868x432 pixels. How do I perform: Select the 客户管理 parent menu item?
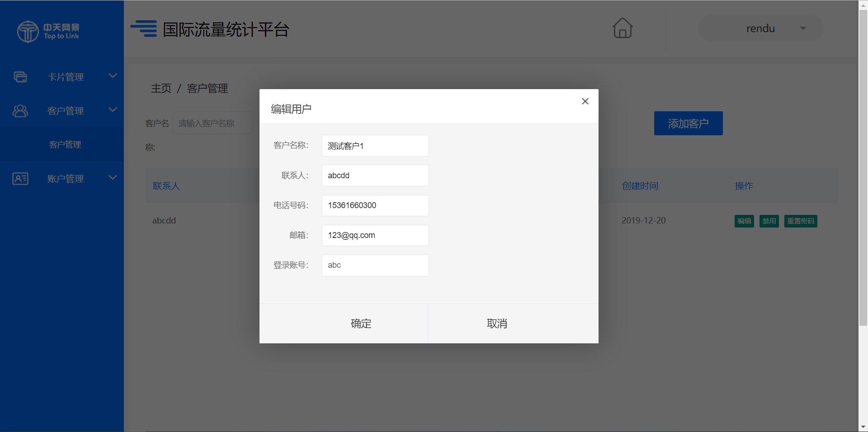pyautogui.click(x=62, y=111)
